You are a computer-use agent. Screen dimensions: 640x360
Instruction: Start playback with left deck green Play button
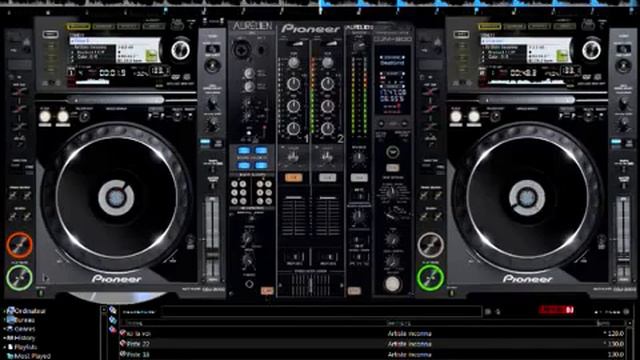pyautogui.click(x=19, y=278)
